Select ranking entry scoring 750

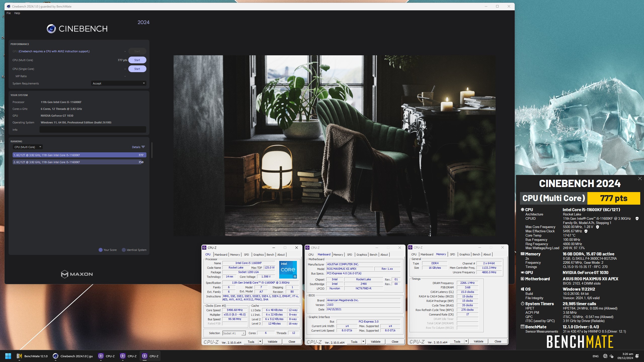79,162
